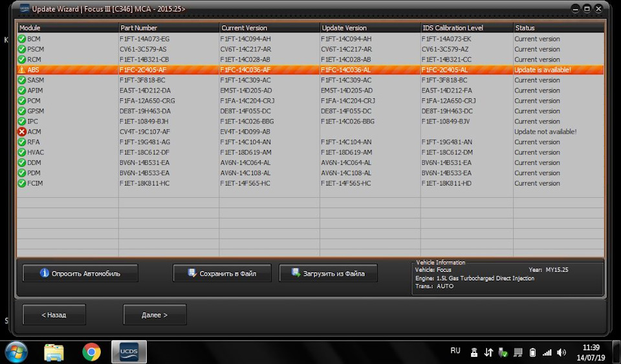Select calibration level F1ET-10849-BJV cell

446,122
